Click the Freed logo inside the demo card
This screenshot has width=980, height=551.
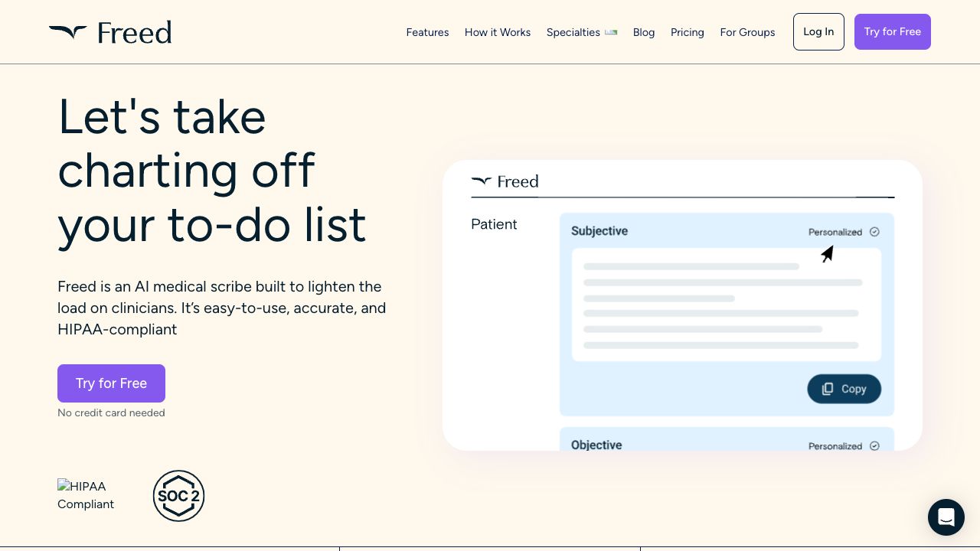tap(505, 181)
